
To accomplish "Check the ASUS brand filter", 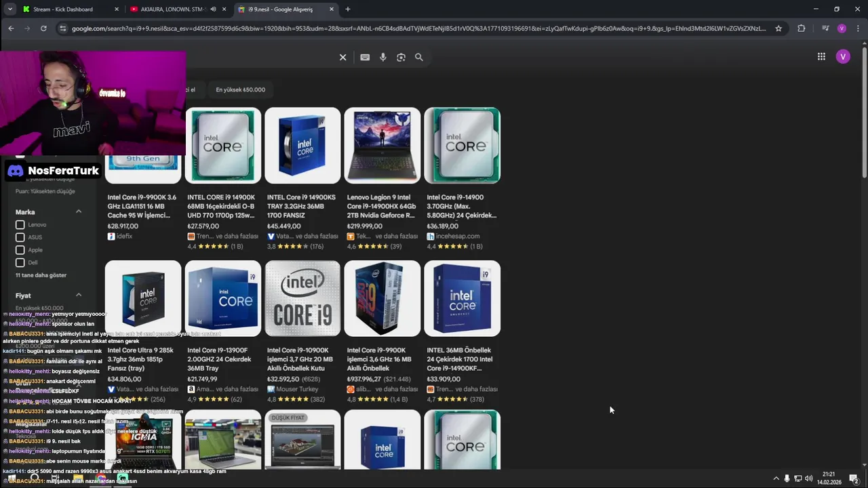I will pos(20,237).
